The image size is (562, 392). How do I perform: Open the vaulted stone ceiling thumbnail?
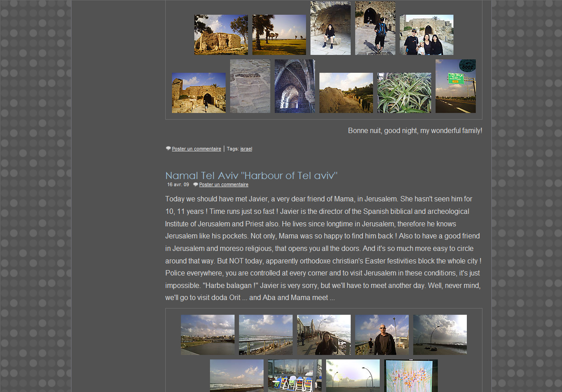(294, 86)
